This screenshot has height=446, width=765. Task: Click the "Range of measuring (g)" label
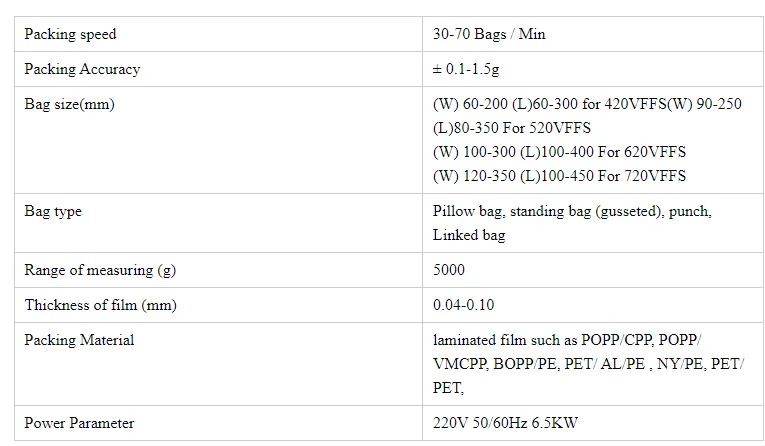click(90, 271)
